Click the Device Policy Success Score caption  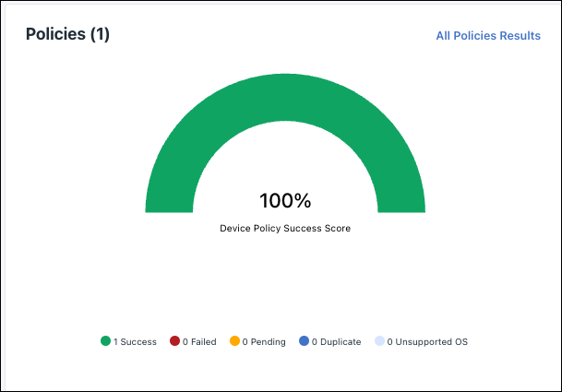click(285, 228)
